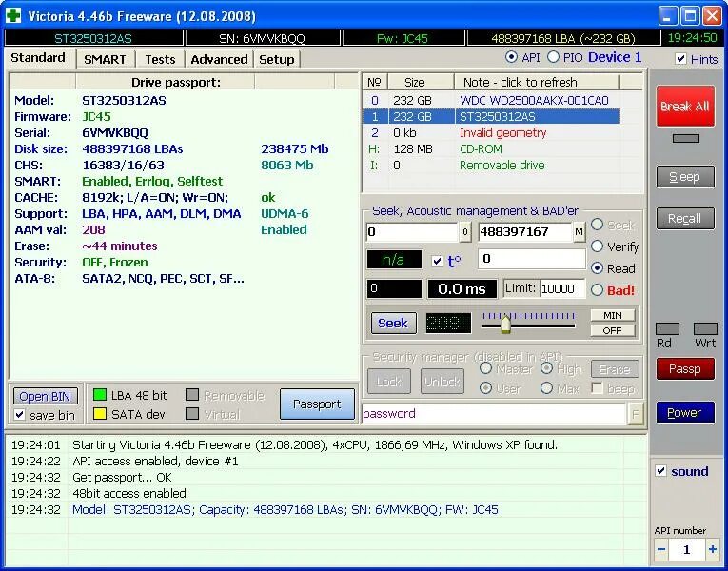Click the Device 1 label
The height and width of the screenshot is (571, 728).
click(x=615, y=57)
